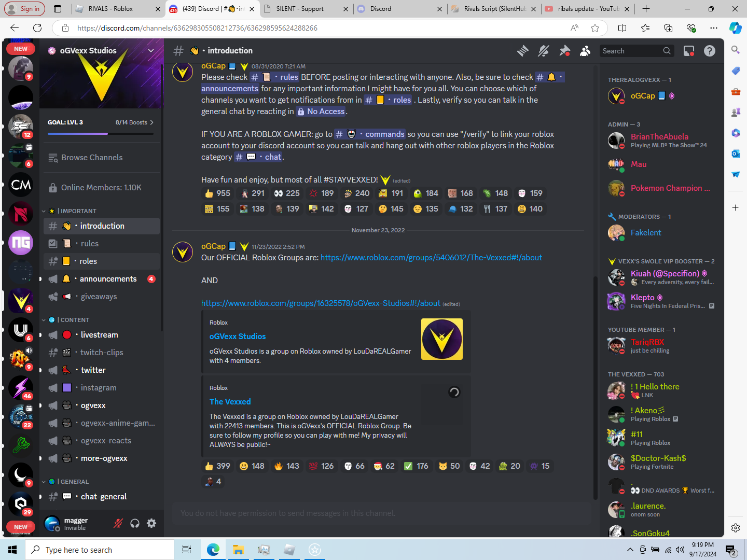The width and height of the screenshot is (747, 560).
Task: Open Discord help icon
Action: 710,51
